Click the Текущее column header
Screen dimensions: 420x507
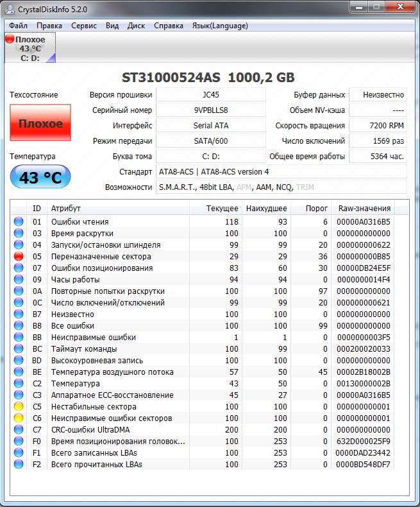[216, 209]
